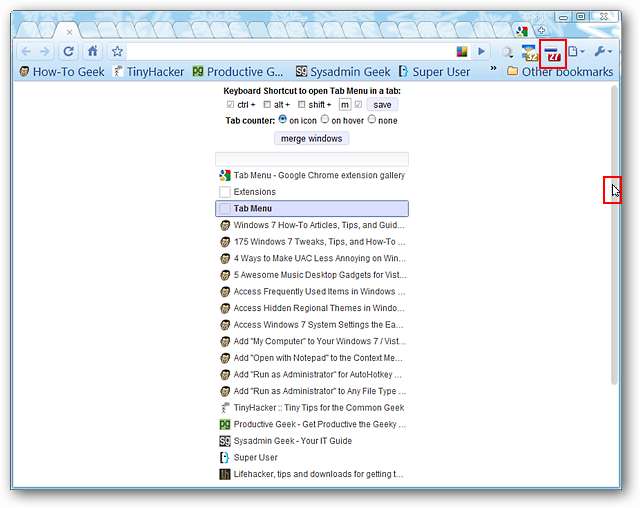Click the Tab Menu extension icon

[x=552, y=52]
